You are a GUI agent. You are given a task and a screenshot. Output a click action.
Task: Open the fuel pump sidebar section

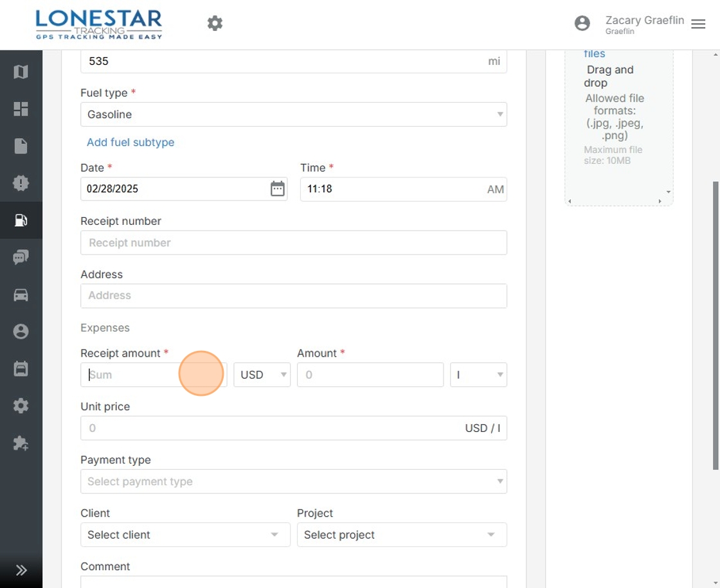[21, 220]
